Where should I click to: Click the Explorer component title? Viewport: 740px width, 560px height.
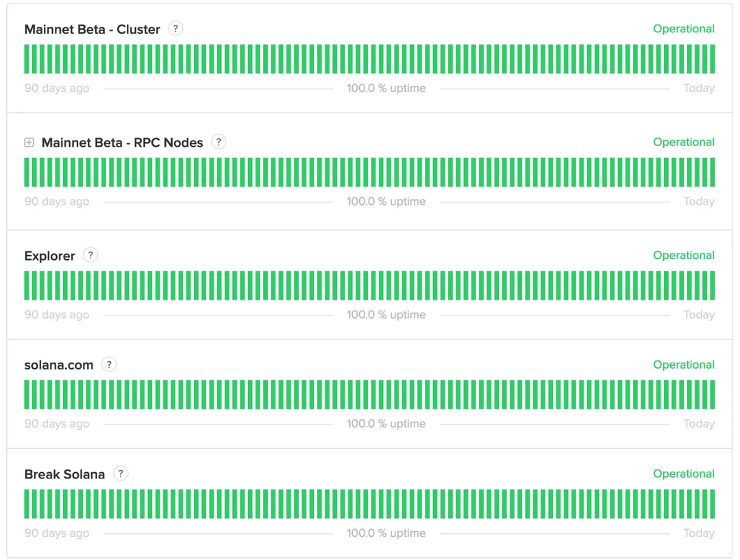click(x=49, y=256)
